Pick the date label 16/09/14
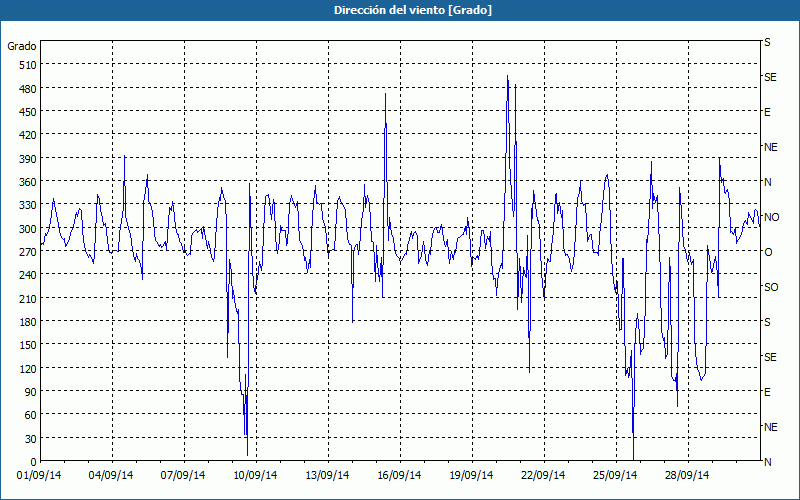800x500 pixels. (x=399, y=475)
